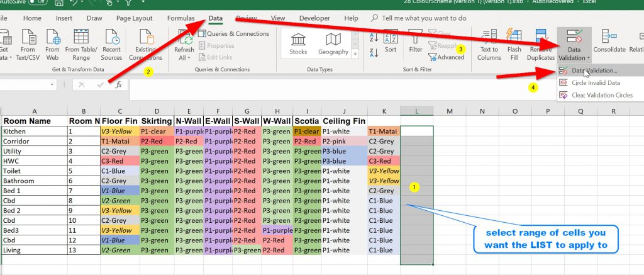
Task: Switch to the Page Layout tab
Action: click(x=134, y=18)
